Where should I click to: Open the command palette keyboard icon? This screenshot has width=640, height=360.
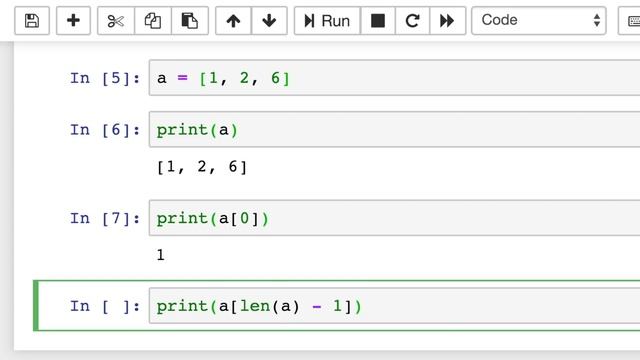pos(629,21)
